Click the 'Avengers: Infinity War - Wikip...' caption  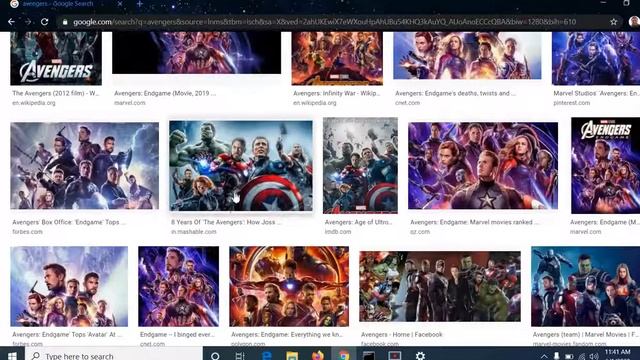click(x=337, y=93)
